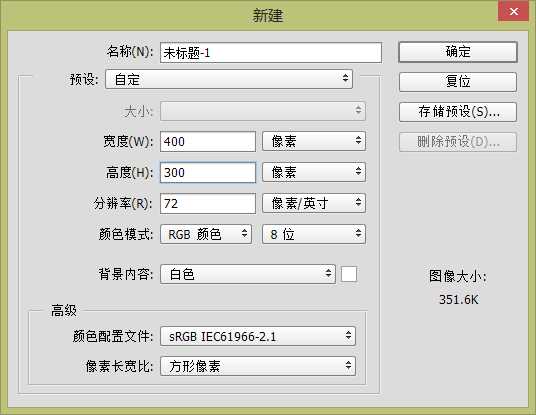Open the 8 位 bit depth dropdown
Image resolution: width=536 pixels, height=415 pixels.
click(x=314, y=234)
